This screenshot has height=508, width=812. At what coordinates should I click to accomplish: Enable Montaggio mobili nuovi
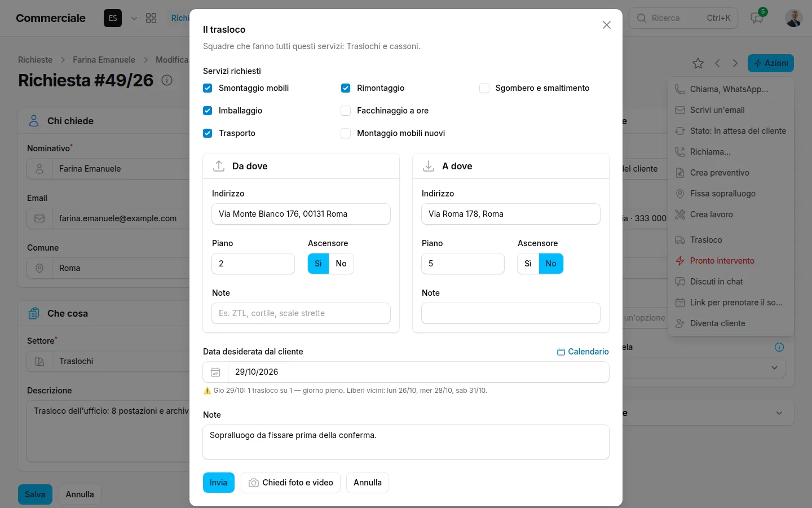(346, 133)
